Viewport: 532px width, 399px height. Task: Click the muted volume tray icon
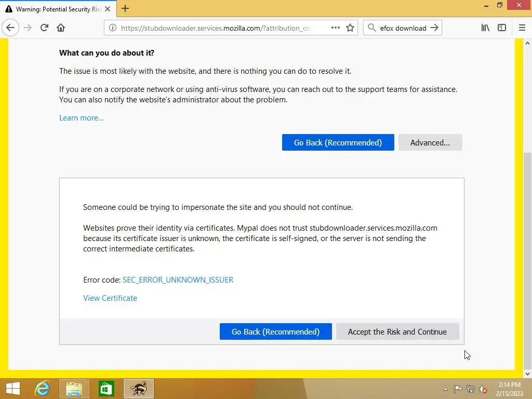tap(483, 389)
